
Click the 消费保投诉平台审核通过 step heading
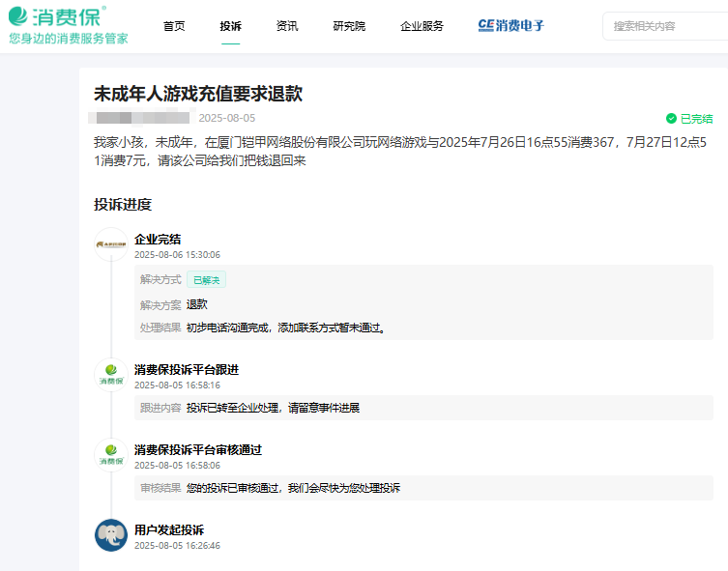point(198,449)
